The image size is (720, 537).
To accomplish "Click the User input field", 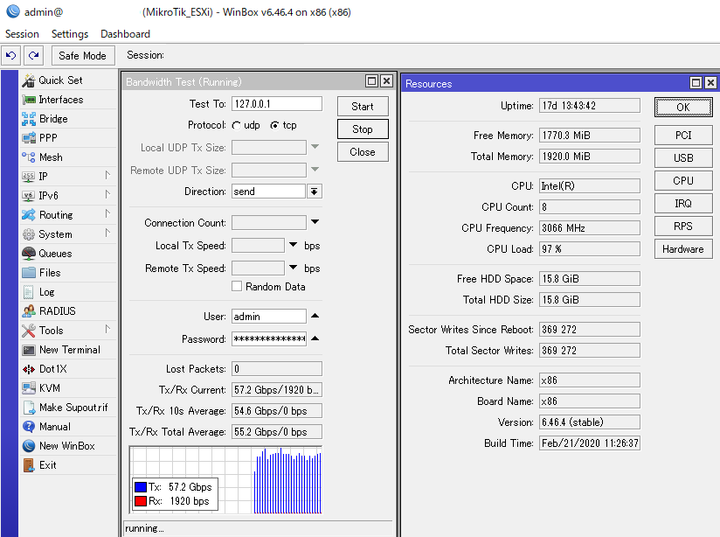I will (269, 317).
